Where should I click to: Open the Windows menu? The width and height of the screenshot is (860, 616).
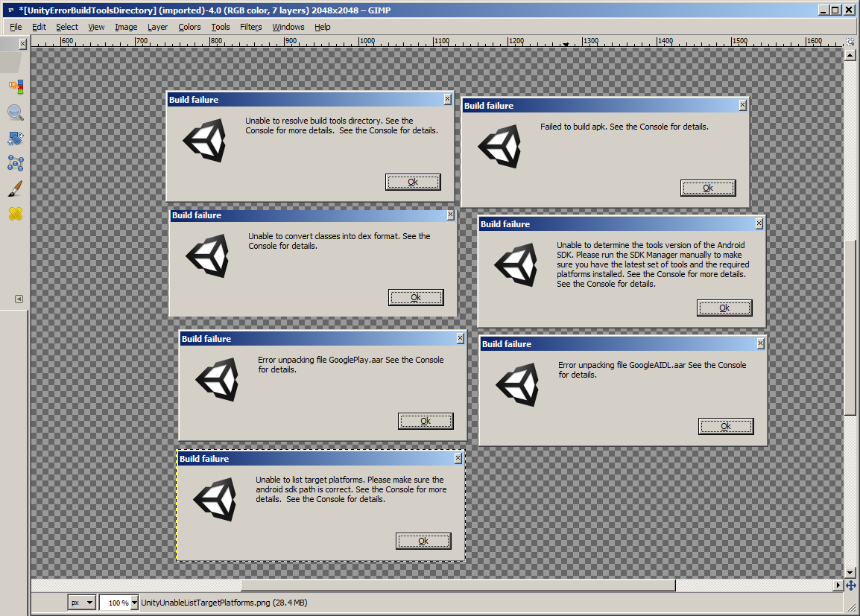288,27
